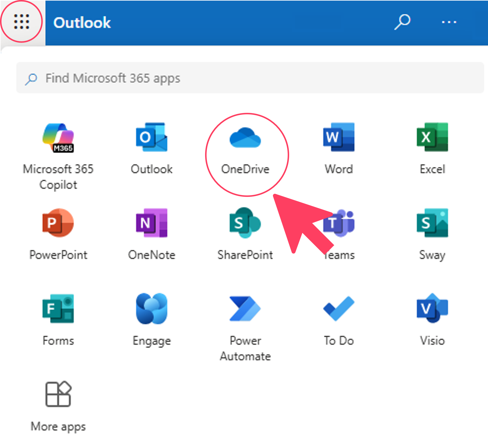Image resolution: width=488 pixels, height=448 pixels.
Task: Launch Word from the app list
Action: tap(339, 148)
